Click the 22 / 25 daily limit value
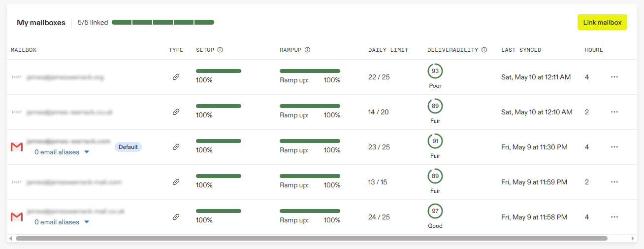 pyautogui.click(x=379, y=77)
